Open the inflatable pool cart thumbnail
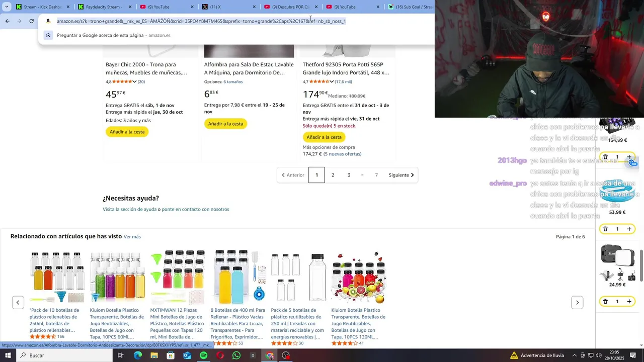This screenshot has width=644, height=362. coord(618,191)
